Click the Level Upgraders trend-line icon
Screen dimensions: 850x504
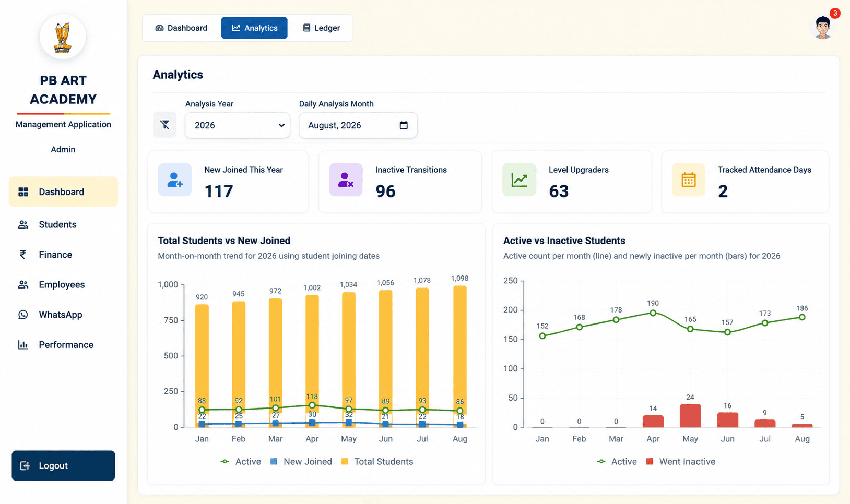[519, 179]
